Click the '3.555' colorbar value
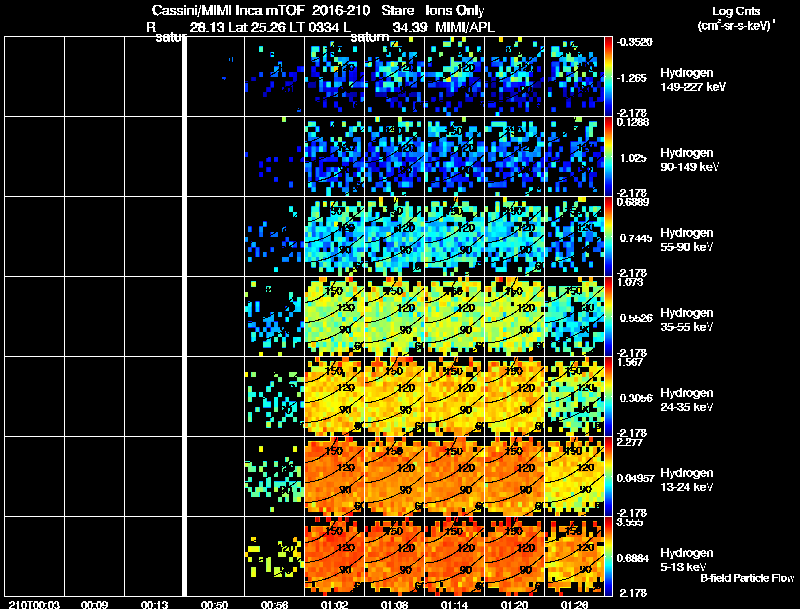The height and width of the screenshot is (609, 800). pyautogui.click(x=630, y=523)
